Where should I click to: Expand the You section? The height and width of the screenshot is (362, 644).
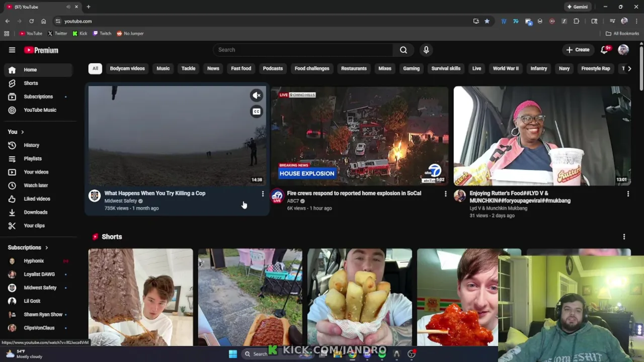[16, 132]
